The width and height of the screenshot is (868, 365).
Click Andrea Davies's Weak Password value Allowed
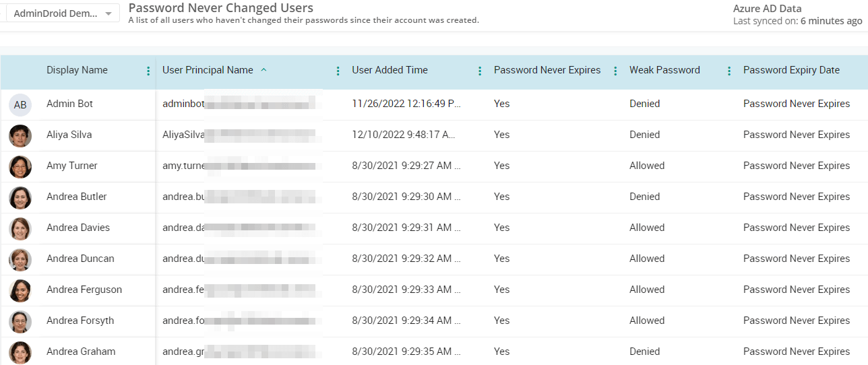(647, 228)
